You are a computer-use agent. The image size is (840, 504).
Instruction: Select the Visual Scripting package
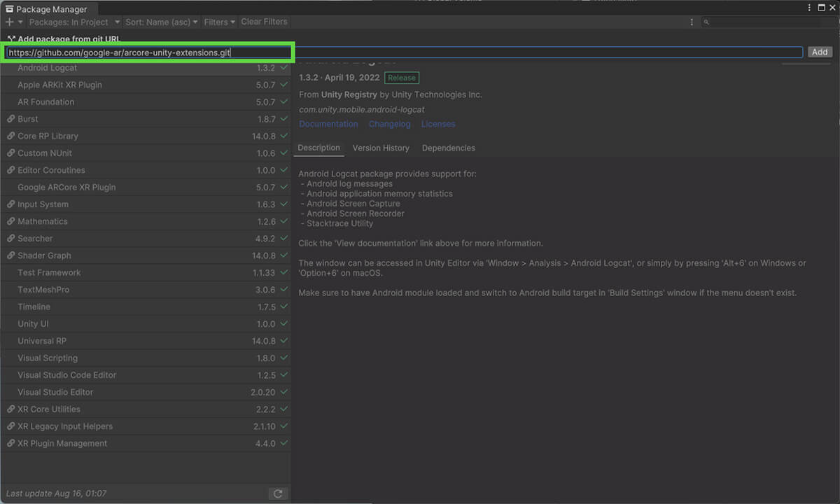[x=146, y=358]
